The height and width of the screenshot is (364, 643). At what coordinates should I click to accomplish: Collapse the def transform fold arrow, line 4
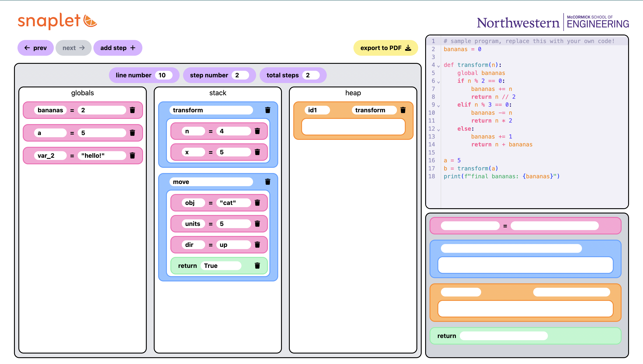tap(438, 66)
